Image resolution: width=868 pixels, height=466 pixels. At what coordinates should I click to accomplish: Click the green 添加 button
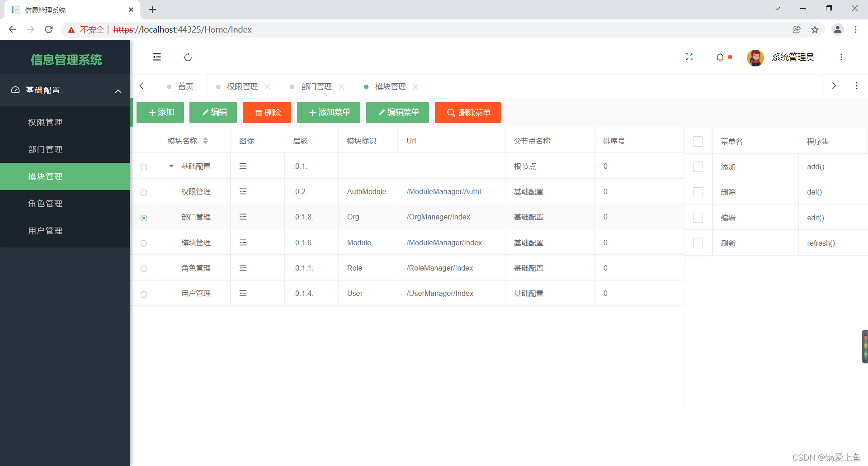(160, 112)
